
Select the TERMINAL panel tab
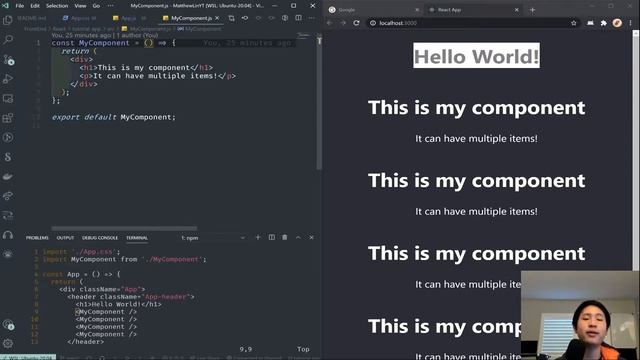pyautogui.click(x=137, y=238)
